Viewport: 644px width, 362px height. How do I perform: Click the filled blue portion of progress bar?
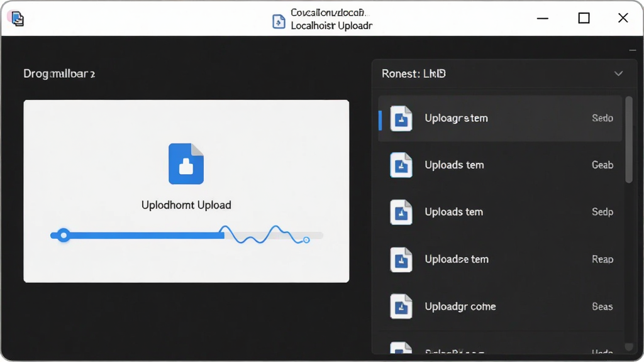pos(137,236)
